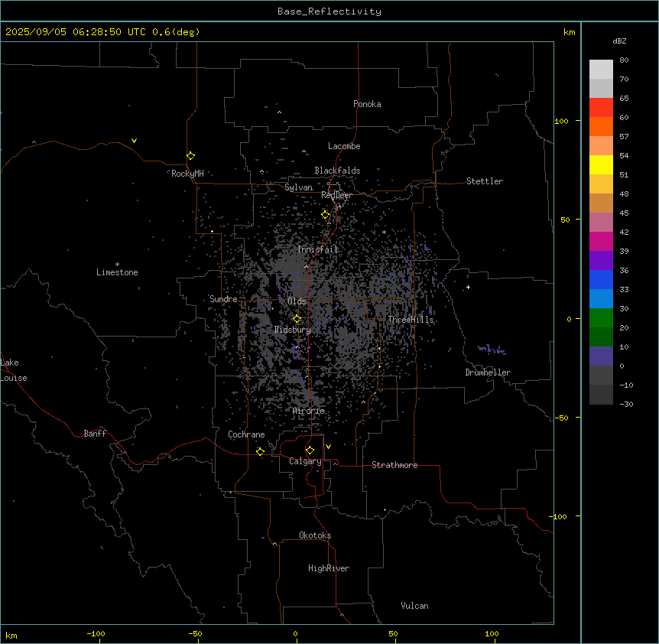Click the Airdrie label
659x644 pixels.
[309, 411]
